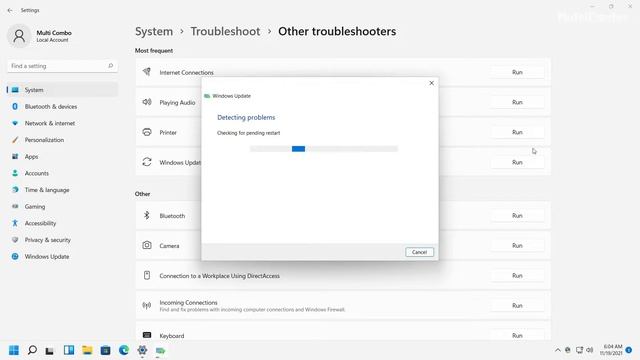
Task: Go back to Troubleshoot in the breadcrumb
Action: [225, 31]
